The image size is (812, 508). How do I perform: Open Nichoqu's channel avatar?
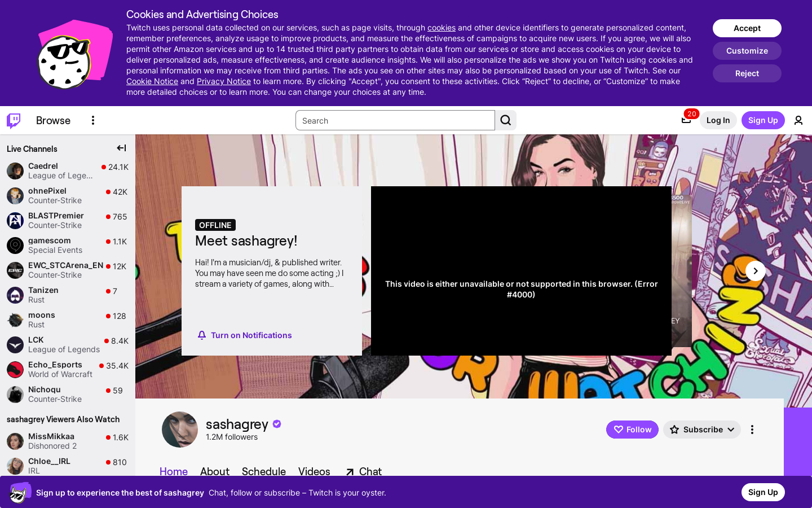[15, 394]
